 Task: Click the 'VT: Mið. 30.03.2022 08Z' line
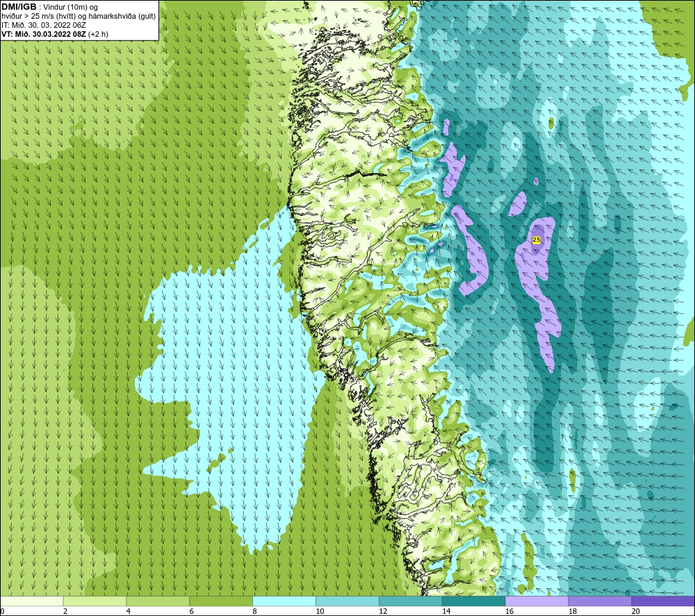[x=54, y=34]
